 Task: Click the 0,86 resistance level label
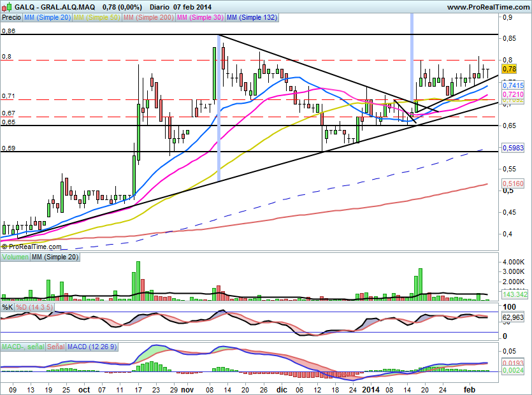8,31
